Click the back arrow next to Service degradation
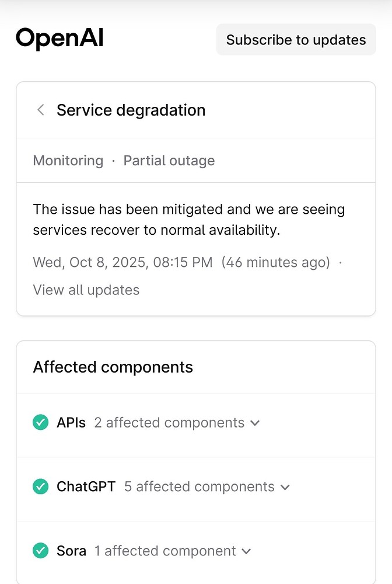 tap(40, 110)
